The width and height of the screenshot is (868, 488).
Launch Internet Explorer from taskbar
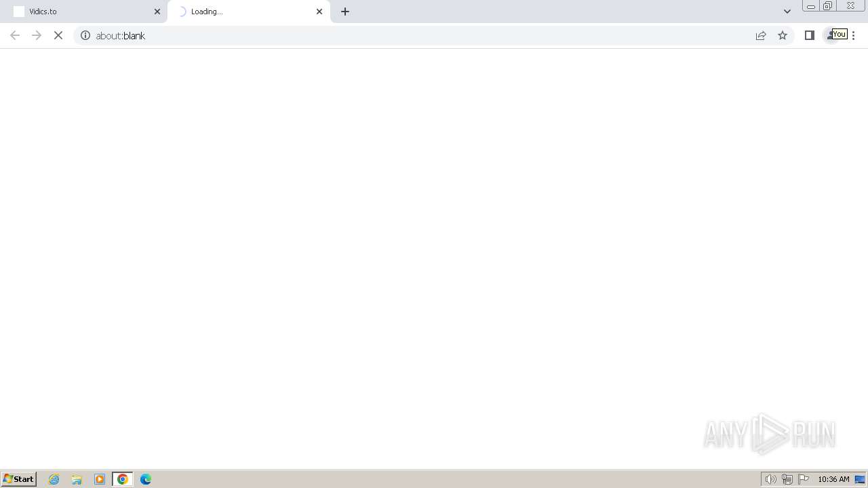[54, 479]
